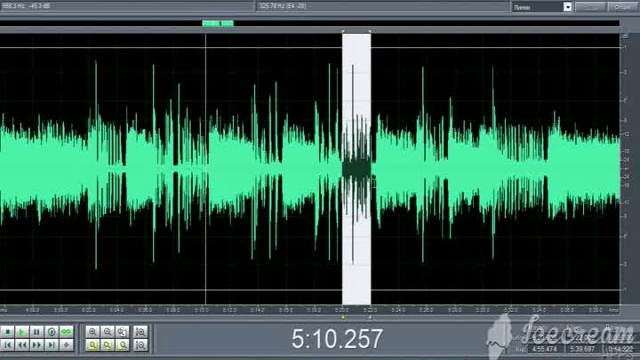This screenshot has height=360, width=640.
Task: Click the top vertical zoom magnifier icon
Action: (x=140, y=332)
